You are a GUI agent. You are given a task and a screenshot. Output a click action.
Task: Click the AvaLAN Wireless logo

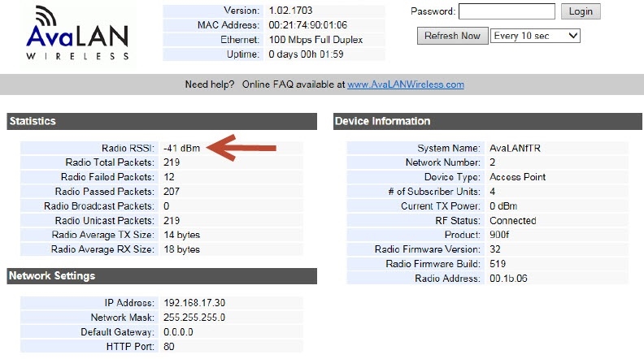point(76,33)
